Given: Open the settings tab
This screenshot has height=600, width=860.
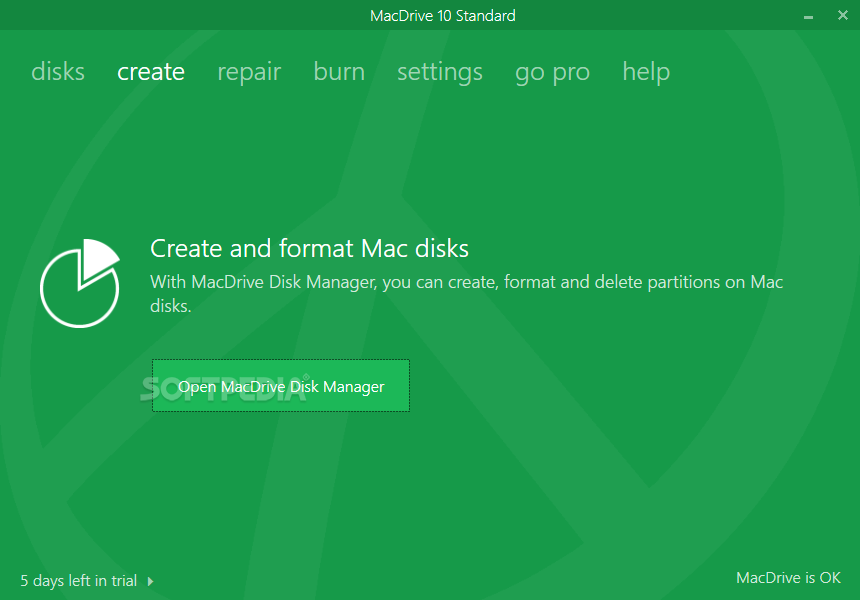Looking at the screenshot, I should tap(440, 72).
